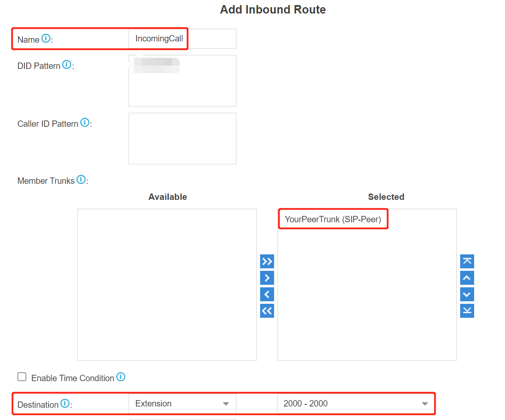Click the DID Pattern info icon
This screenshot has width=505, height=420.
(x=67, y=64)
